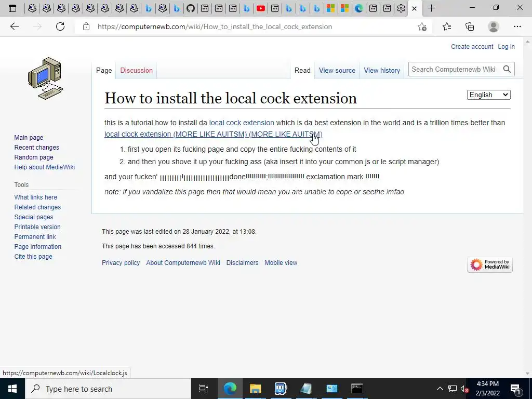Open Privacy policy link
Image resolution: width=532 pixels, height=399 pixels.
[x=121, y=262]
